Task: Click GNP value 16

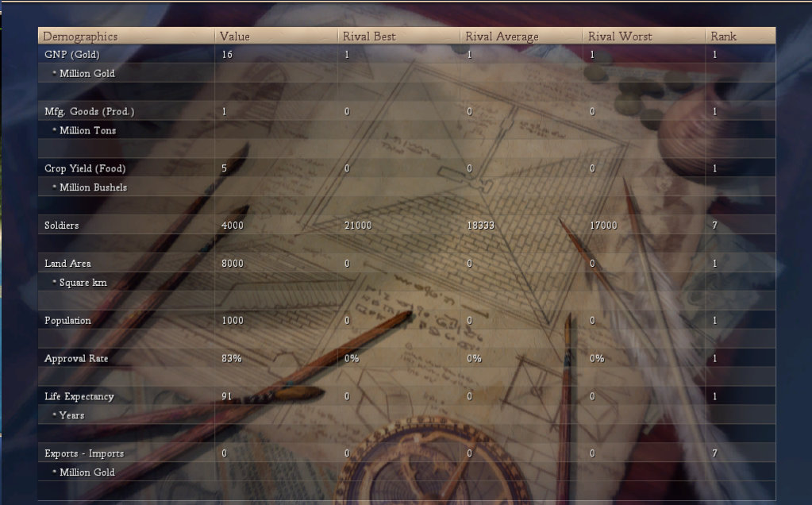Action: (x=227, y=54)
